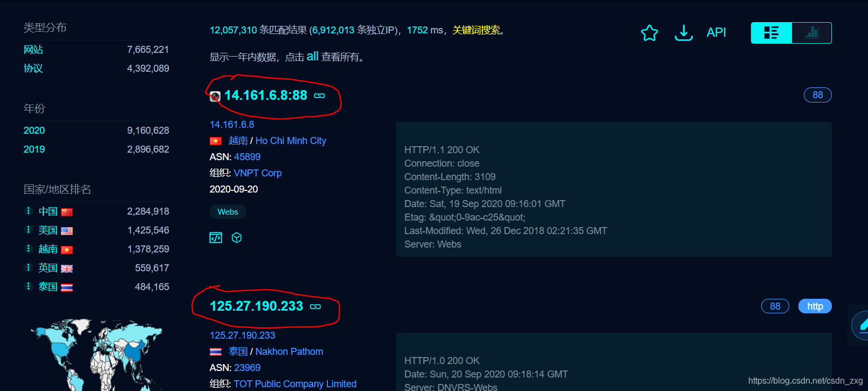Viewport: 868px width, 391px height.
Task: Open the 14.161.6.8:88 result title
Action: click(266, 95)
